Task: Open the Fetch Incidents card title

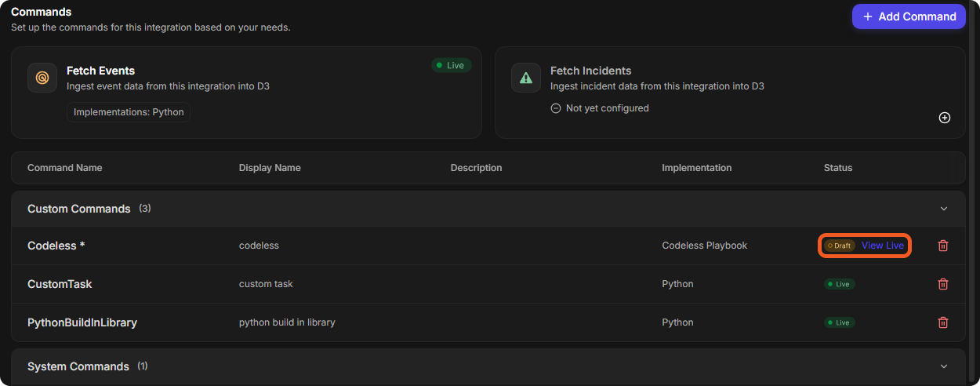Action: pos(590,71)
